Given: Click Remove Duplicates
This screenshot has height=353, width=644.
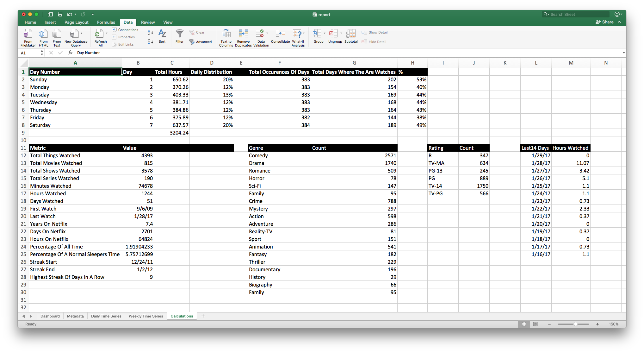Looking at the screenshot, I should point(243,38).
